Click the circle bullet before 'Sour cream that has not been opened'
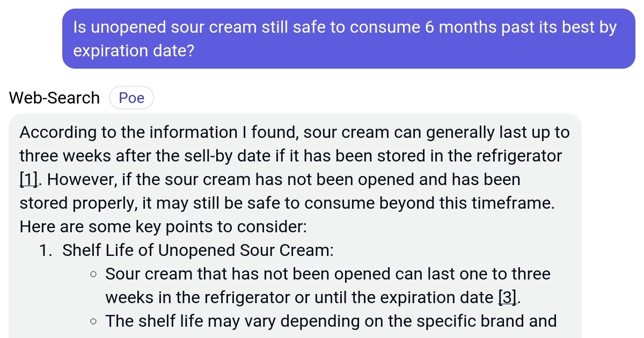 coord(93,274)
